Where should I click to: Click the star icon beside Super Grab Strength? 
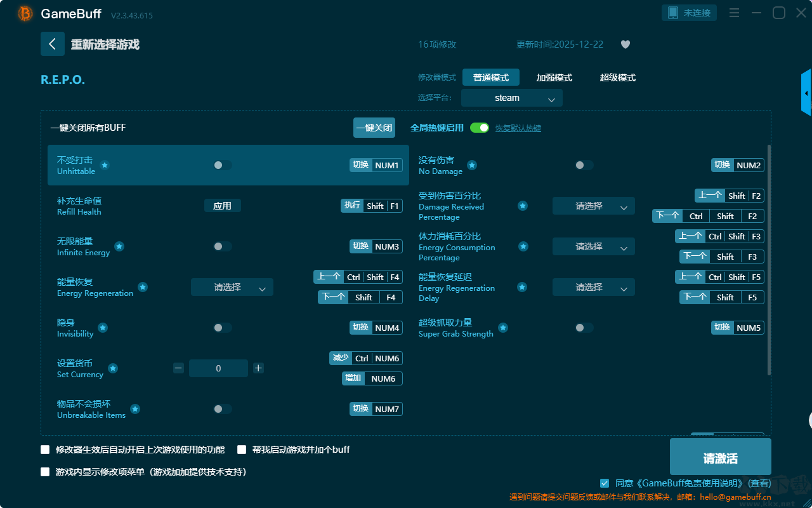[503, 328]
